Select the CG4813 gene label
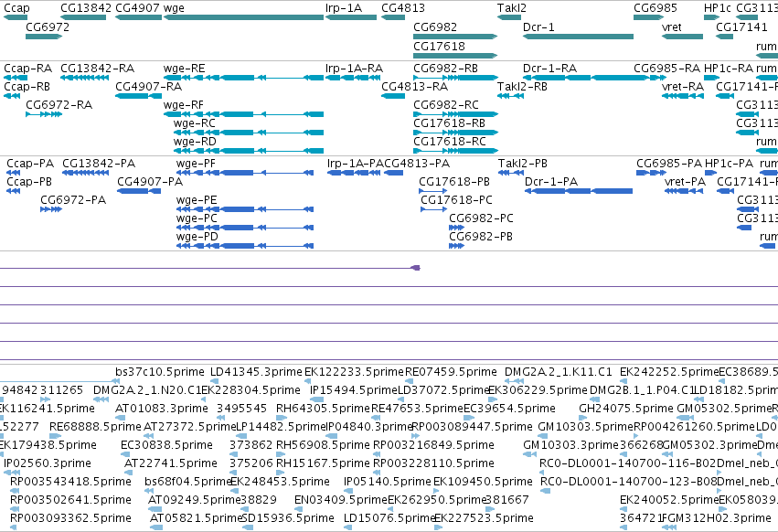Screen dimensions: 778x532 tap(403, 8)
